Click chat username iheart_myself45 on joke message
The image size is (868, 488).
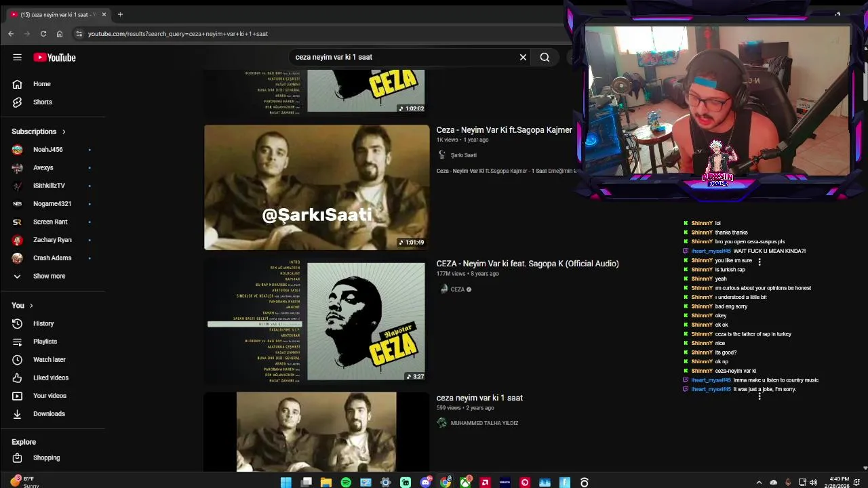point(711,390)
